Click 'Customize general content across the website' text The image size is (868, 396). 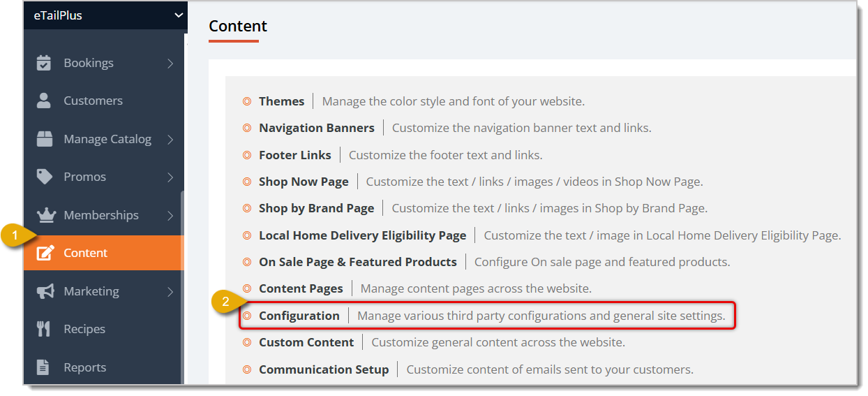498,342
